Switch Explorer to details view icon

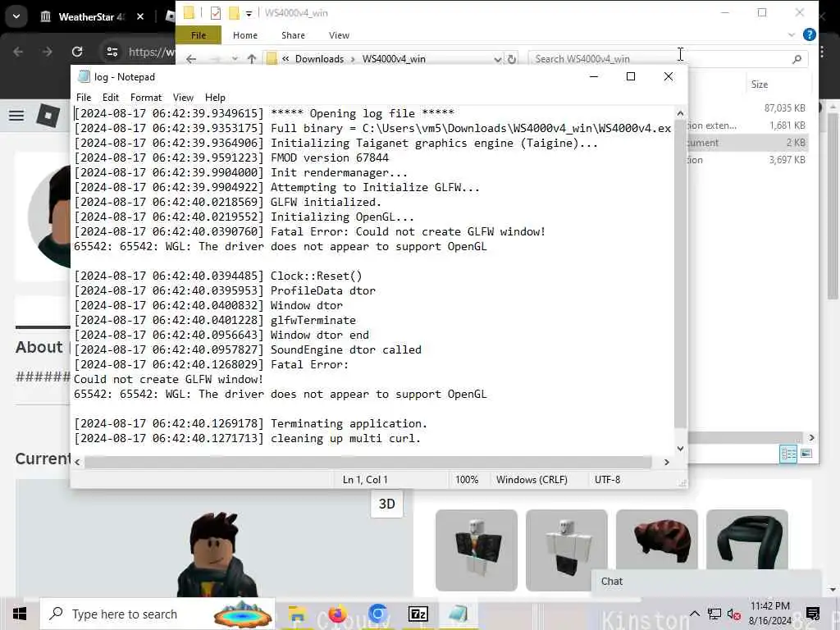pyautogui.click(x=788, y=454)
